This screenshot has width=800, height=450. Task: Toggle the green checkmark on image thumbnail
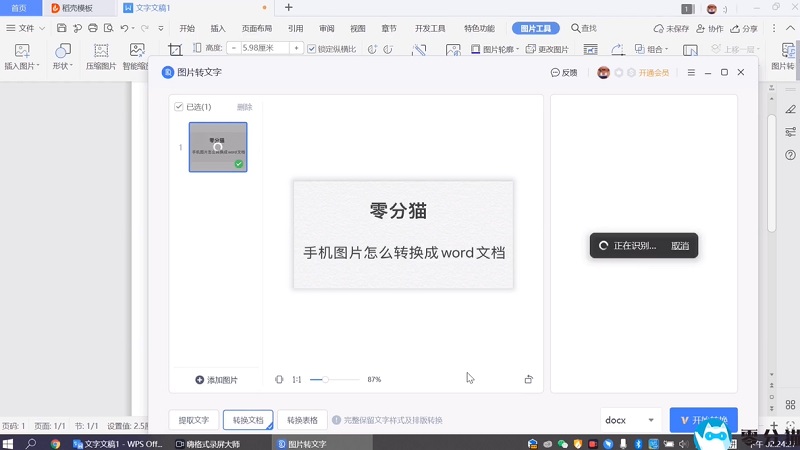tap(238, 164)
